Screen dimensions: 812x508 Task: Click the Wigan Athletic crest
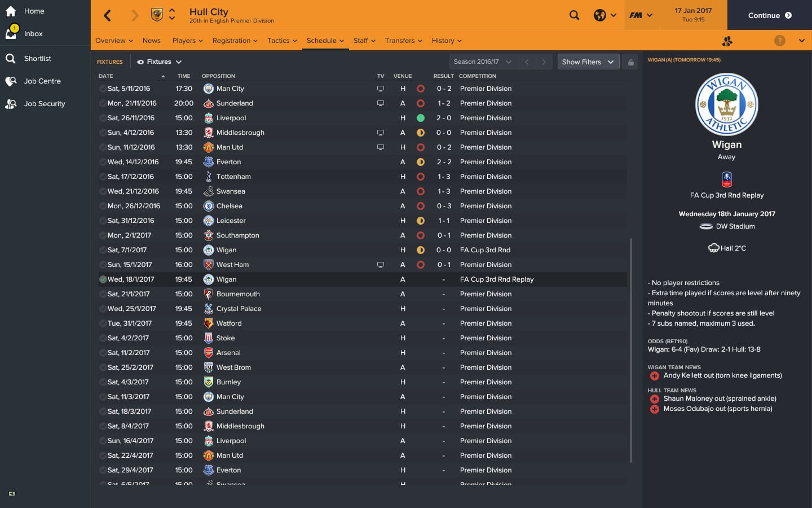(x=726, y=104)
